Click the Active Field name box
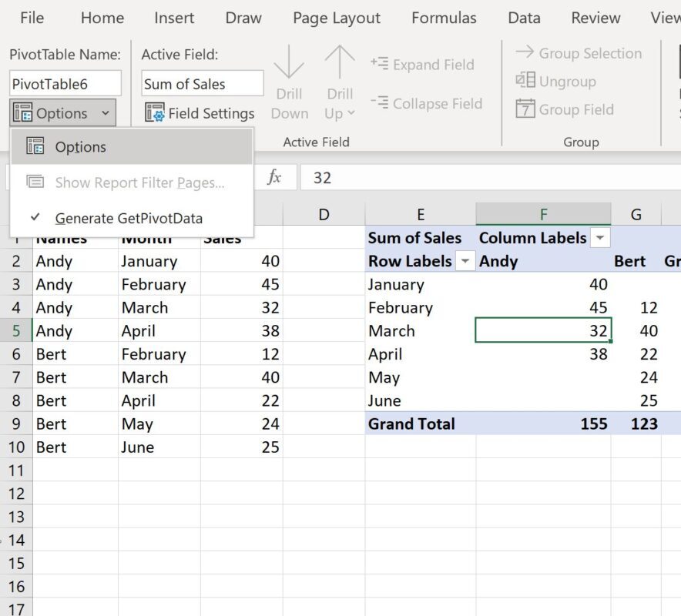681x616 pixels. point(201,83)
